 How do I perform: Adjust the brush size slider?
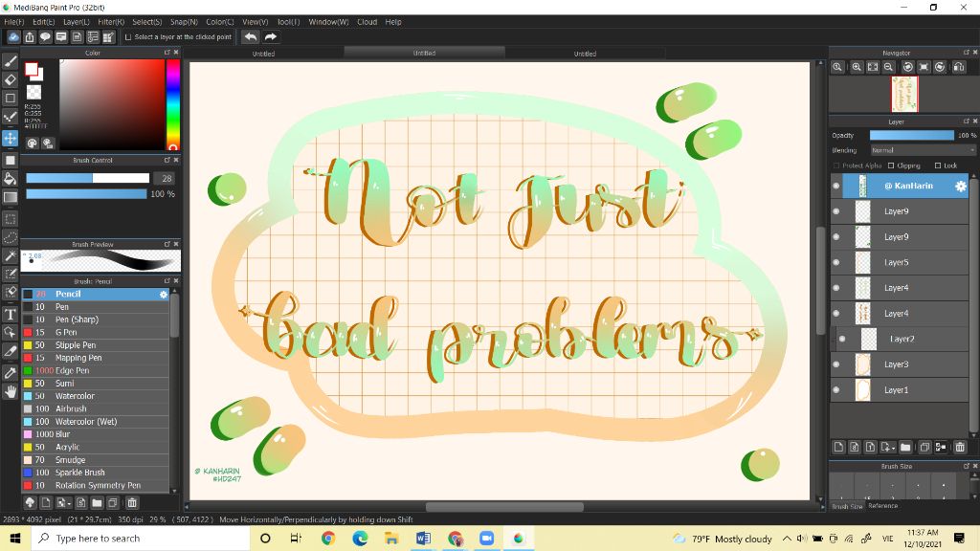pyautogui.click(x=87, y=178)
